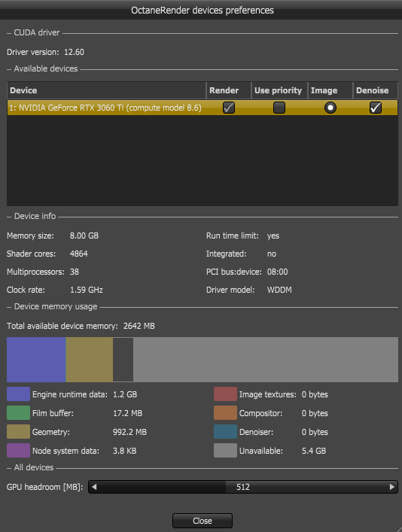Click the Image textures red swatch
The image size is (402, 532).
coord(225,394)
